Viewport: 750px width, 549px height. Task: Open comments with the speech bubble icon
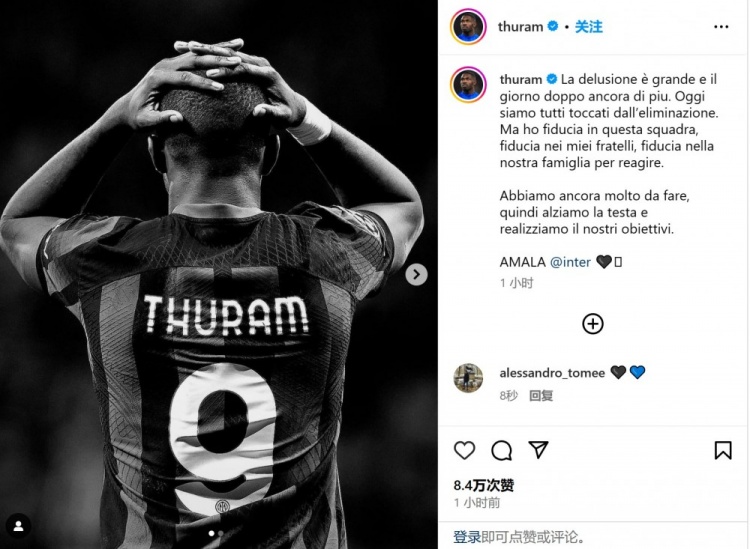pyautogui.click(x=502, y=450)
